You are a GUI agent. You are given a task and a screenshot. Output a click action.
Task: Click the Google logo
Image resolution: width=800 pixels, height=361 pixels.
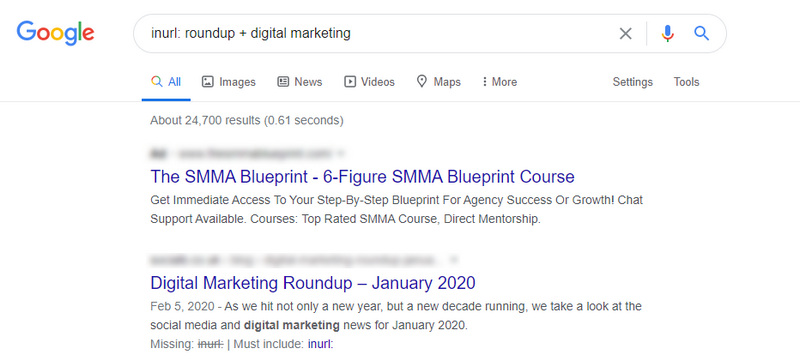pos(55,33)
